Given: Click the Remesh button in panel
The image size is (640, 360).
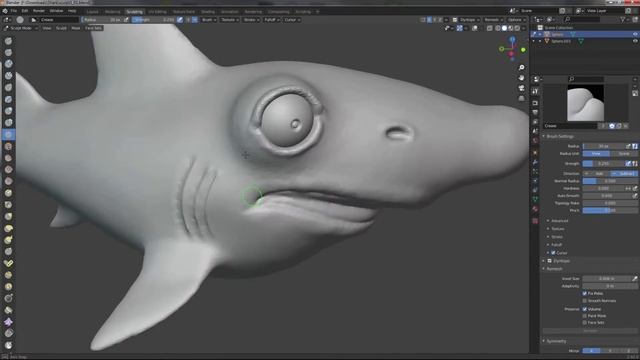Looking at the screenshot, I should click(590, 331).
